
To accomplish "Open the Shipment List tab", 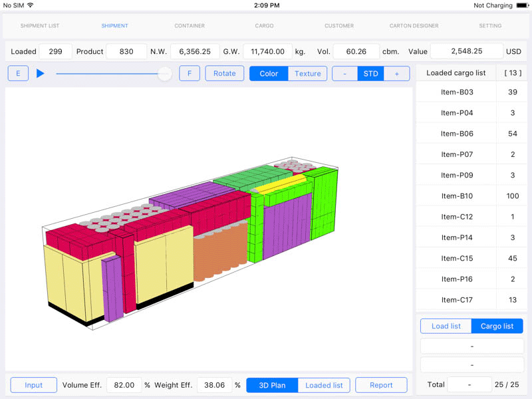I will pos(40,26).
